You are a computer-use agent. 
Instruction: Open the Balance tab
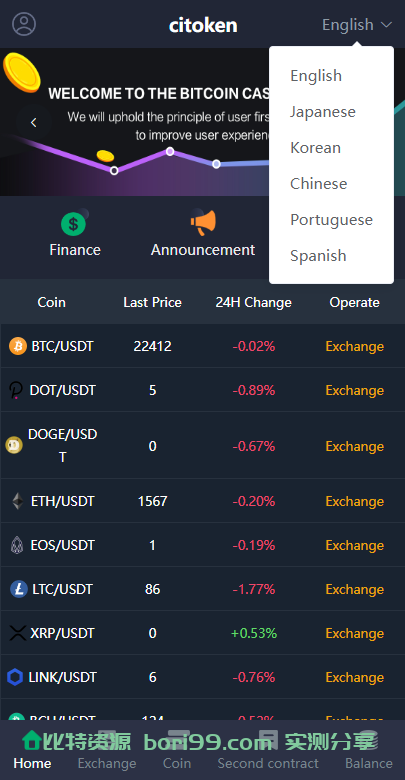369,763
